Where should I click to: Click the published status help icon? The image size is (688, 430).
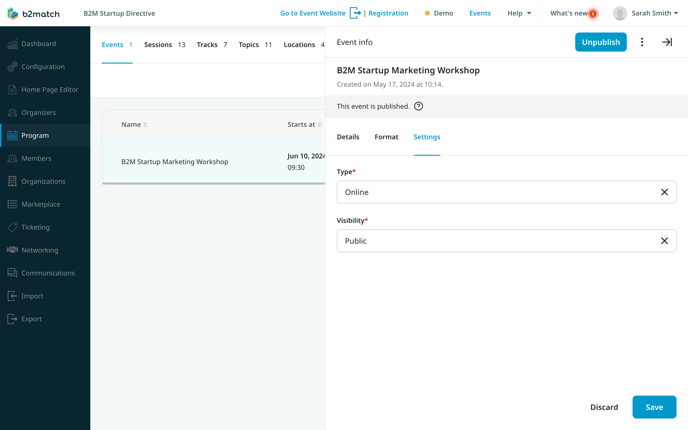[419, 106]
